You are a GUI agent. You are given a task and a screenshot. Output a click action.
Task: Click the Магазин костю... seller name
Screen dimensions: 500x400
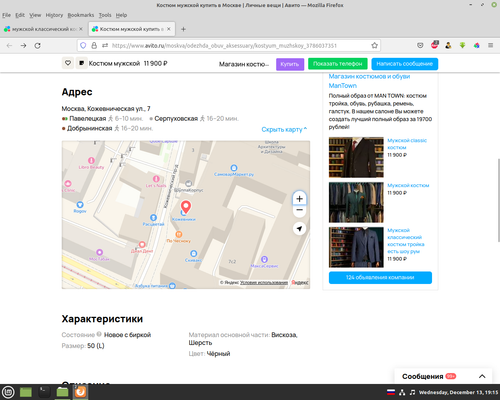[x=244, y=64]
